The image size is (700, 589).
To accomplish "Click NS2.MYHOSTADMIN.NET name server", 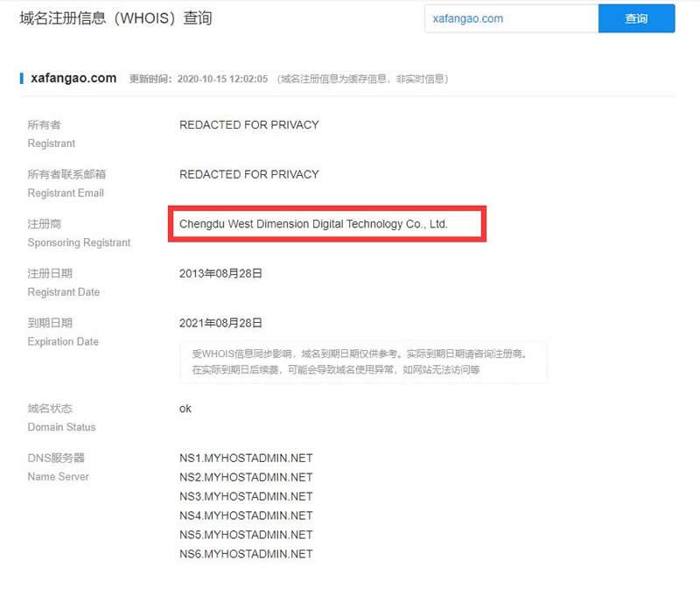I will click(246, 477).
